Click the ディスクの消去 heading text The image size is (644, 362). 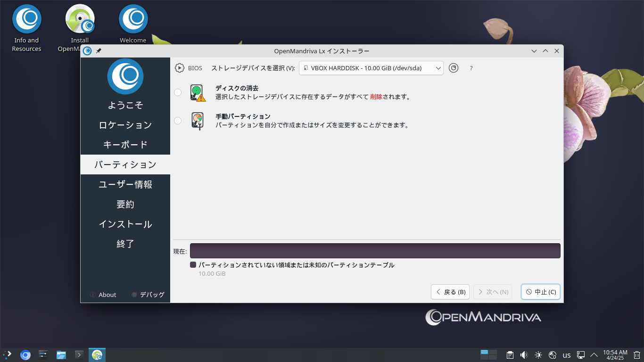click(x=237, y=88)
